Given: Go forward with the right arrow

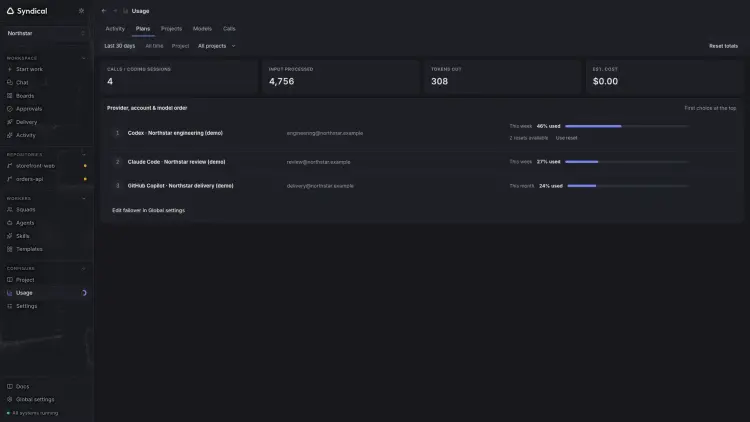Looking at the screenshot, I should coord(115,11).
